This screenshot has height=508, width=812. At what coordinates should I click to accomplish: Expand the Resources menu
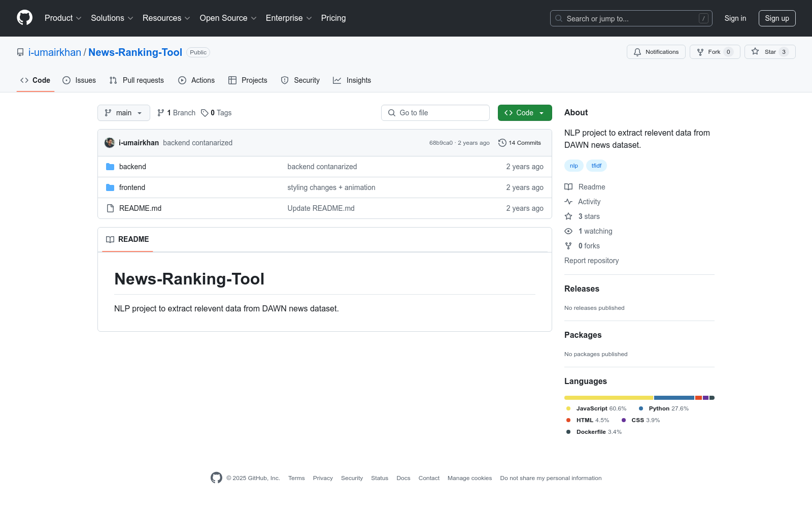166,18
